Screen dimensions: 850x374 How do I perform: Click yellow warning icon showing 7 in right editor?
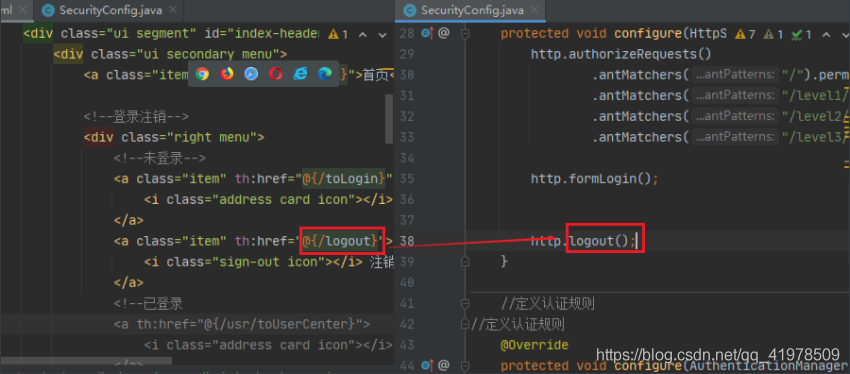point(745,34)
